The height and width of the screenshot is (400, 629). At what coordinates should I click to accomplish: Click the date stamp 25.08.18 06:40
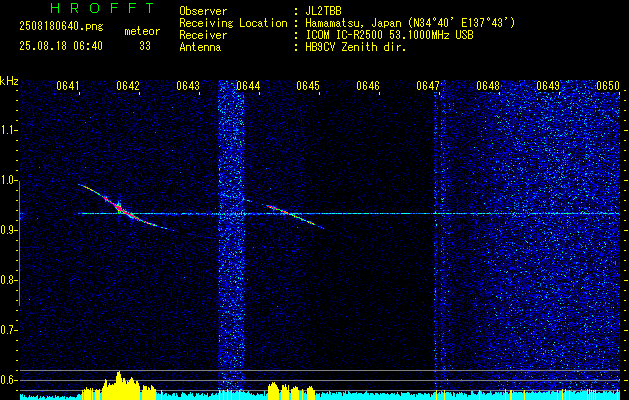(61, 46)
